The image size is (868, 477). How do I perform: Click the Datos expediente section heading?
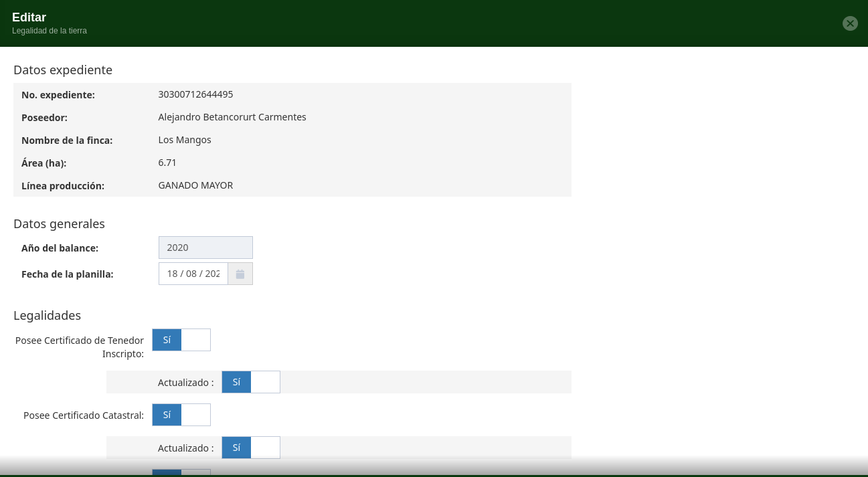(x=63, y=70)
